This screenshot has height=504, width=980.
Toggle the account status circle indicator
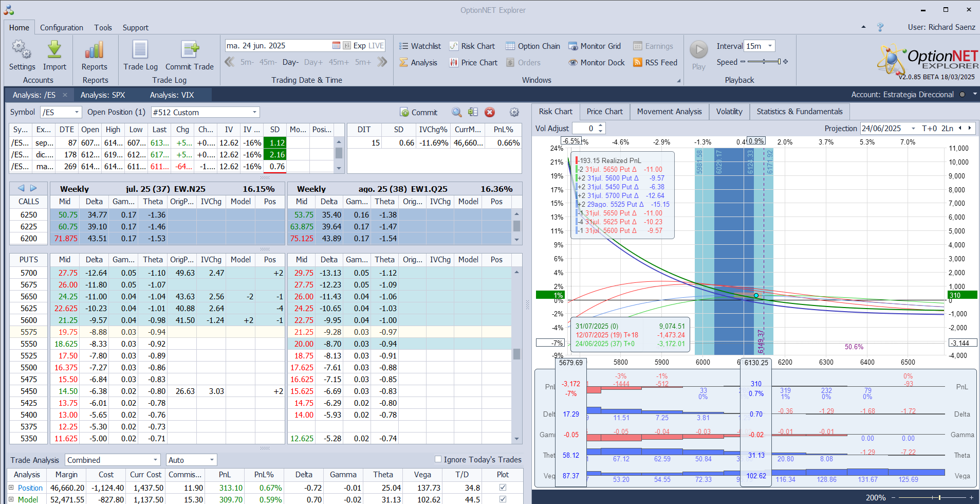(x=962, y=95)
